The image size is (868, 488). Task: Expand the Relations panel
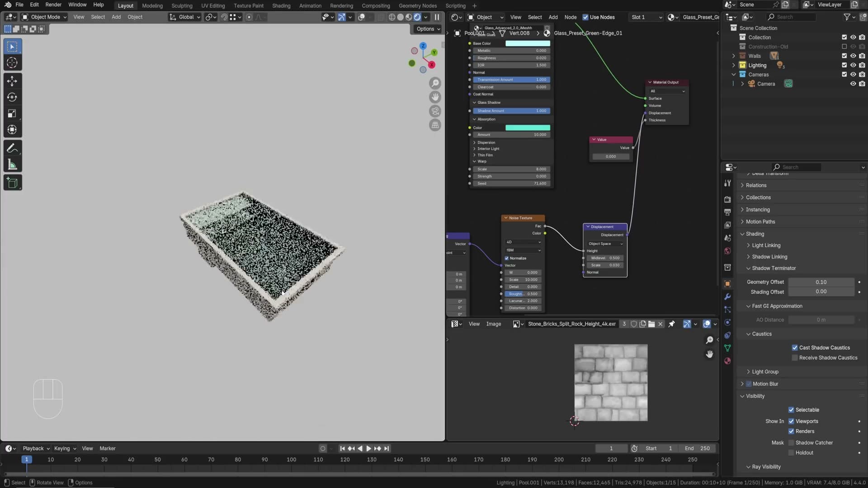[x=755, y=185]
